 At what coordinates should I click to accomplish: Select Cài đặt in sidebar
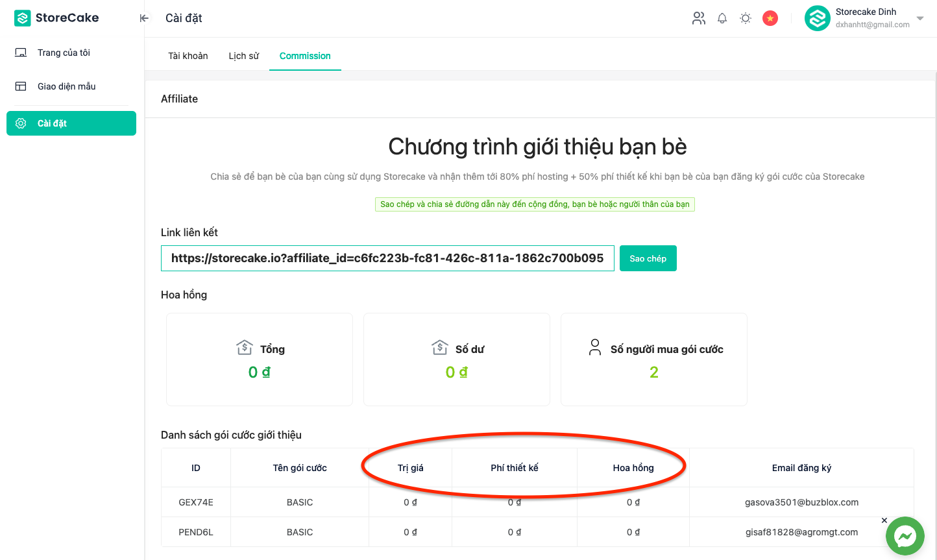tap(71, 123)
